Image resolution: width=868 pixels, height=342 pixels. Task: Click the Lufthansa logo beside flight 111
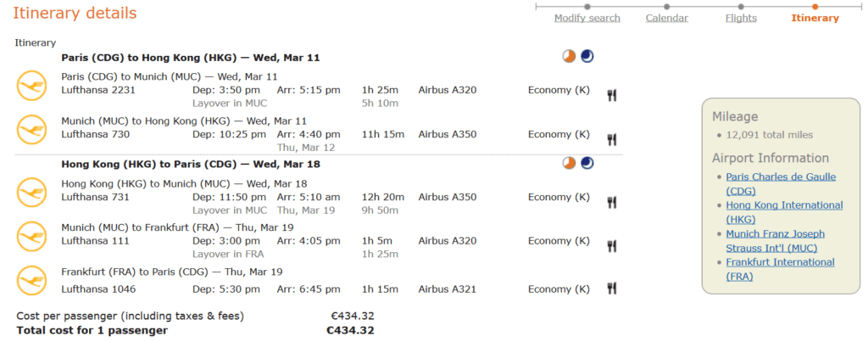[x=31, y=236]
